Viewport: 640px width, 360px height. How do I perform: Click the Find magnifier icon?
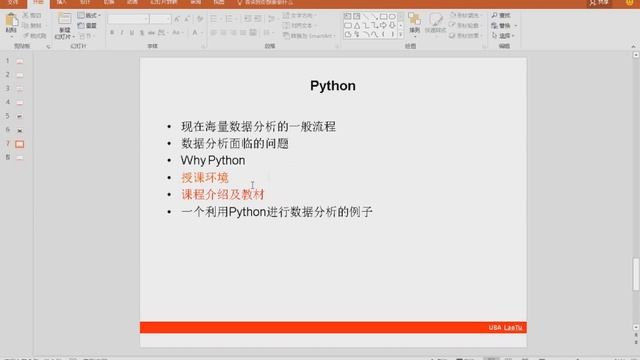(495, 15)
